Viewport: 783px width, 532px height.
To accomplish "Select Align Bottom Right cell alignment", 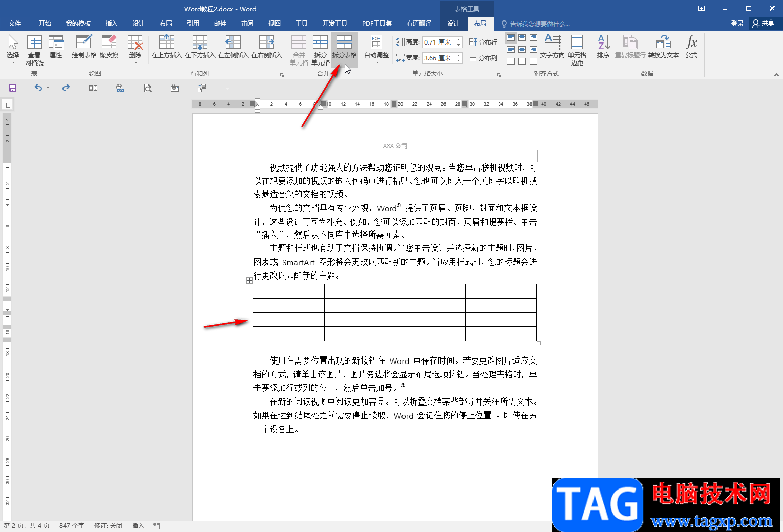I will click(x=533, y=61).
